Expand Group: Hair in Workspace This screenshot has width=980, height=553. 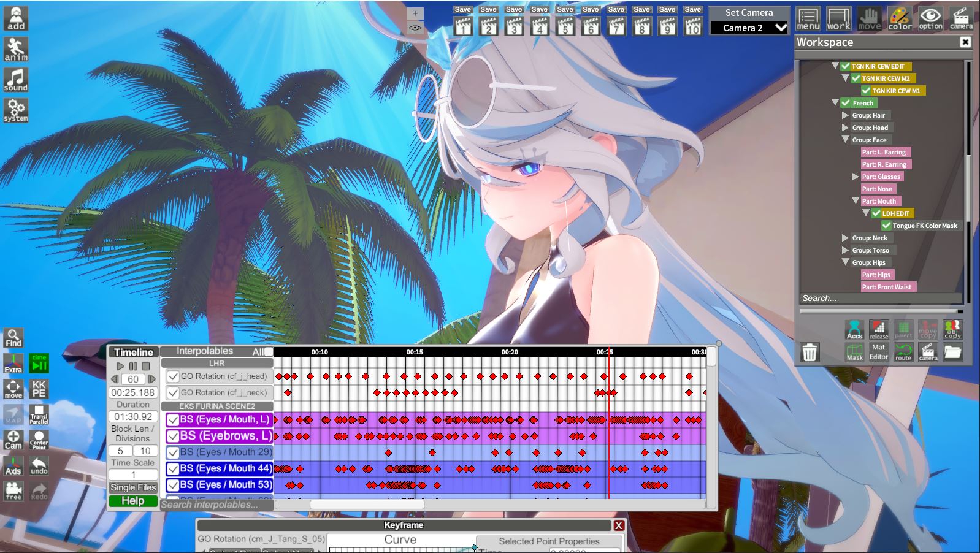click(845, 115)
